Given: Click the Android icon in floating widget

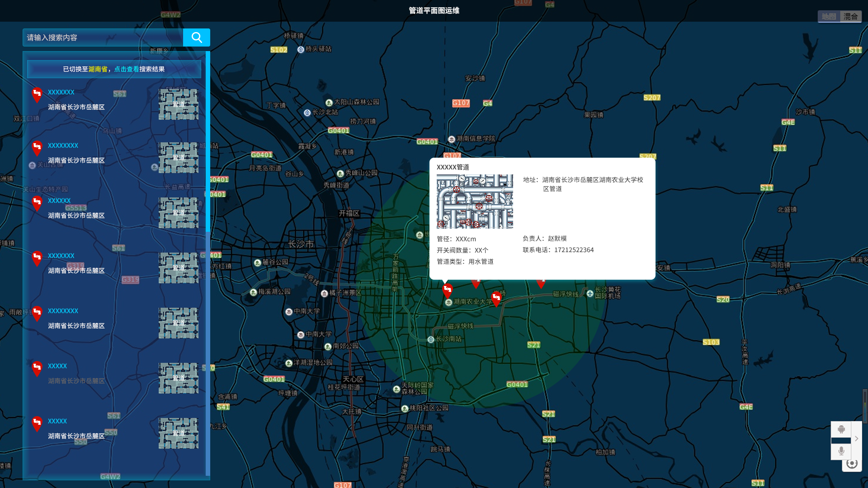Looking at the screenshot, I should tap(841, 429).
